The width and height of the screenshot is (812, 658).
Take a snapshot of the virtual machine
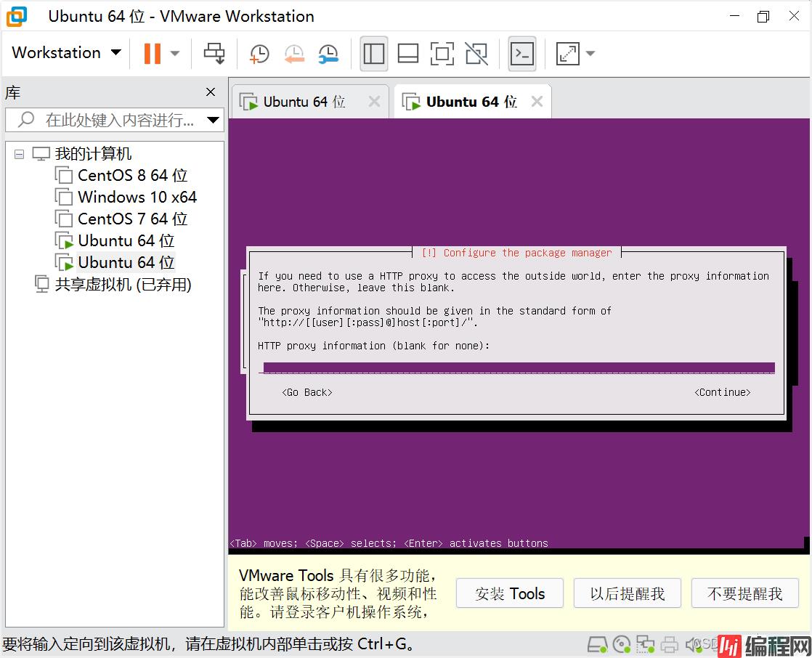[x=259, y=53]
